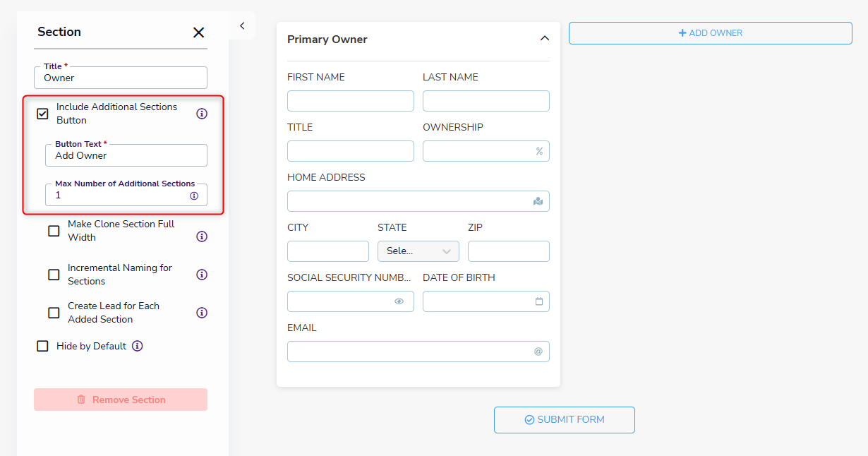Close the Section panel
868x456 pixels.
tap(198, 32)
